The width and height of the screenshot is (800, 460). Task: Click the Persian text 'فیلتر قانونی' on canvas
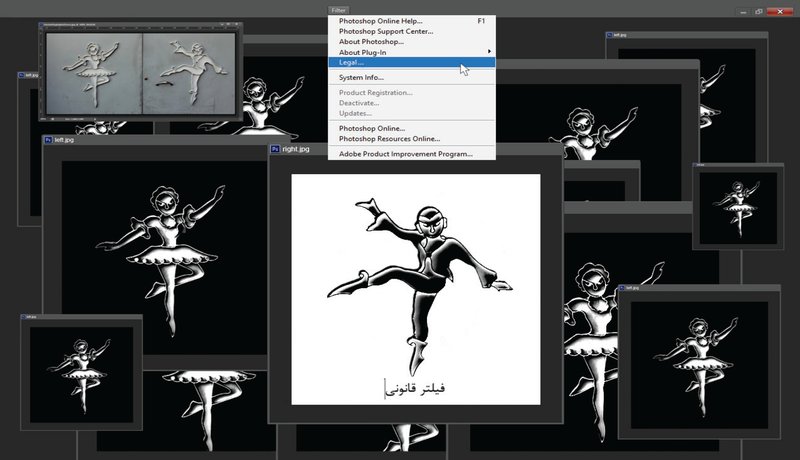coord(415,389)
